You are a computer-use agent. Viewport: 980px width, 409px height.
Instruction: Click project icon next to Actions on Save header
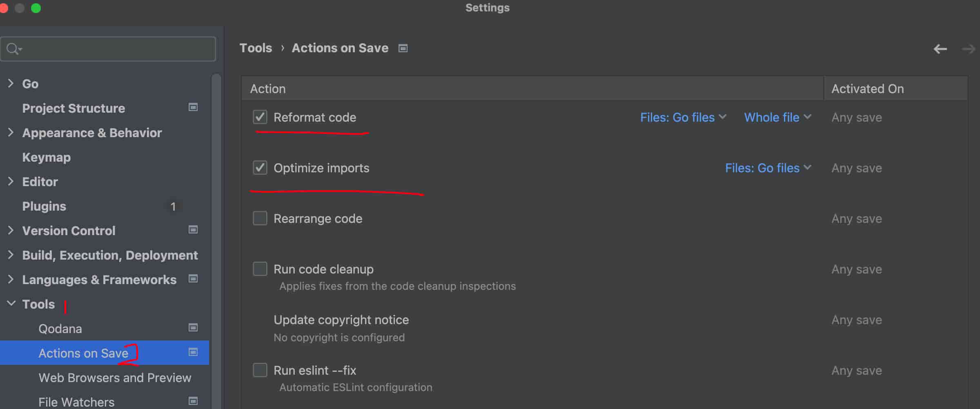click(x=403, y=49)
